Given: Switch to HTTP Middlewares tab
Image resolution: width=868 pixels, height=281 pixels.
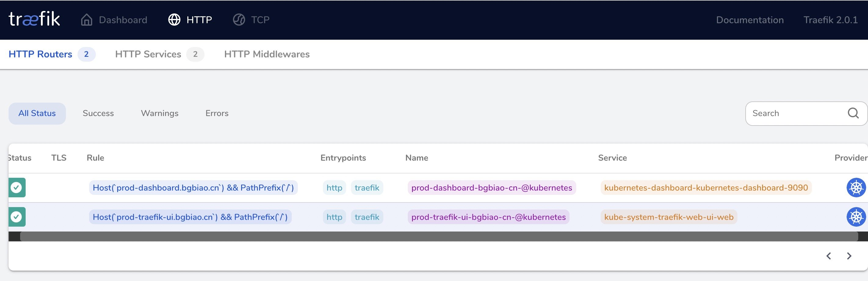Looking at the screenshot, I should click(x=267, y=54).
